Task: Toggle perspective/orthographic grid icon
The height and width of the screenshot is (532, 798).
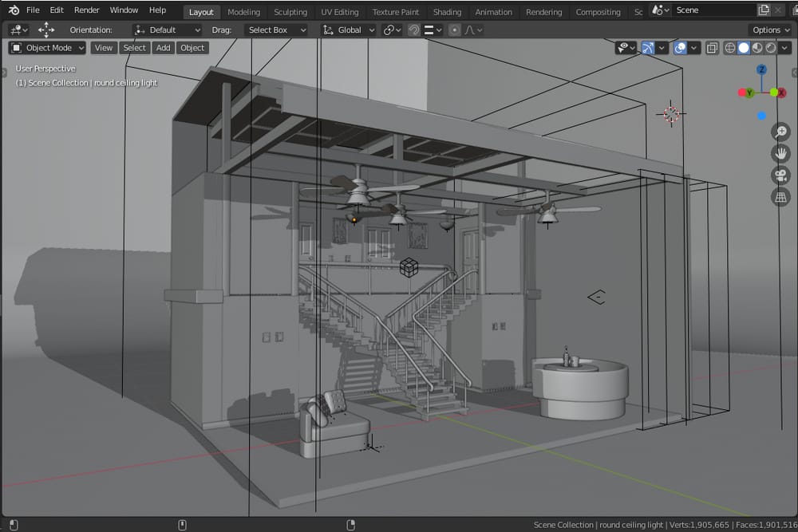Action: pos(780,197)
